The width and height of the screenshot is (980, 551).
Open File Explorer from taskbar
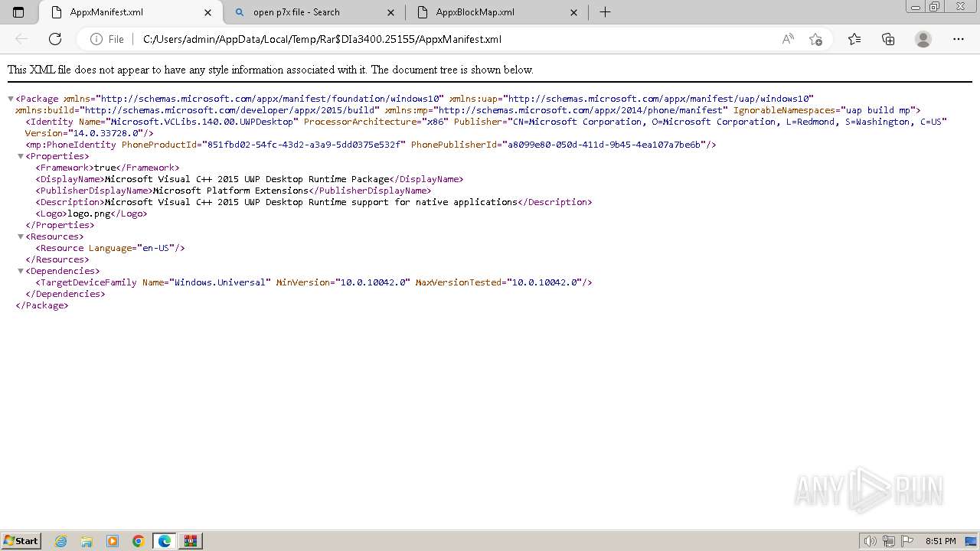[x=87, y=541]
